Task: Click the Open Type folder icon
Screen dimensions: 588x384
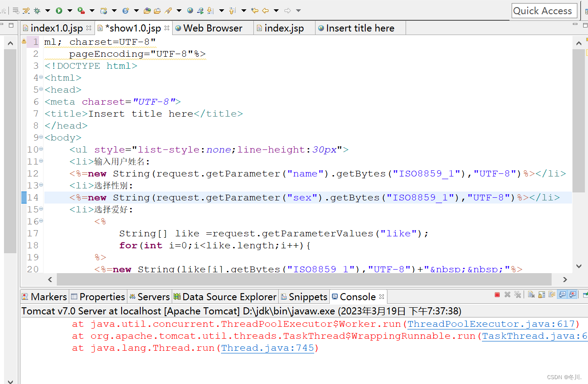Action: (147, 10)
